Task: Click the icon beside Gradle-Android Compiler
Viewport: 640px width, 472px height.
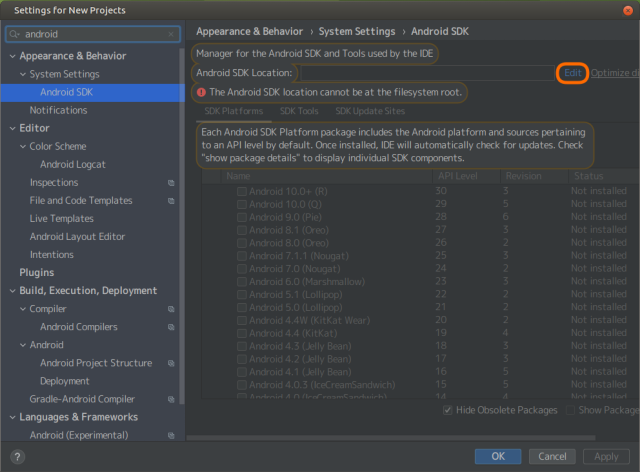Action: (x=171, y=399)
